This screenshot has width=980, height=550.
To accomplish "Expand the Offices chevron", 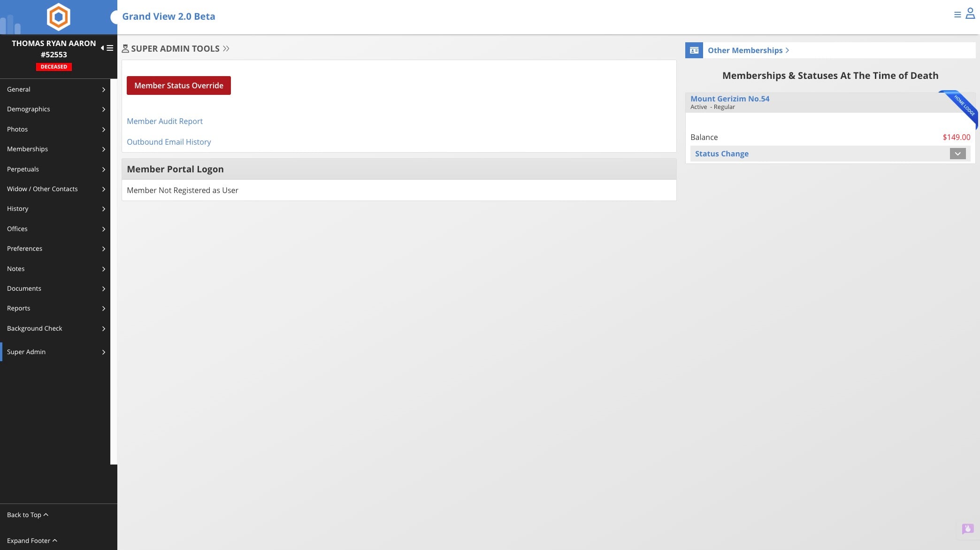I will pyautogui.click(x=104, y=229).
